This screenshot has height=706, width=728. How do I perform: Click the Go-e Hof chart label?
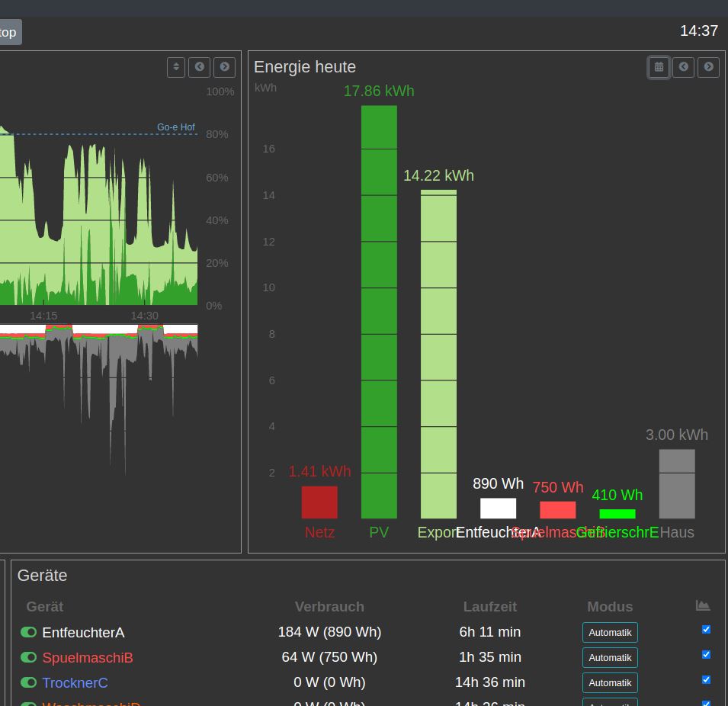176,127
